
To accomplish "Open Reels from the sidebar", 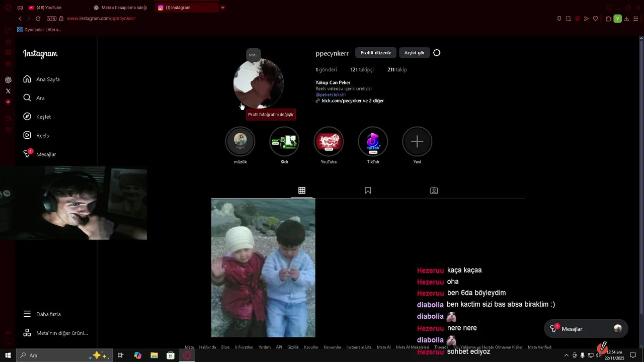I will pos(36,135).
